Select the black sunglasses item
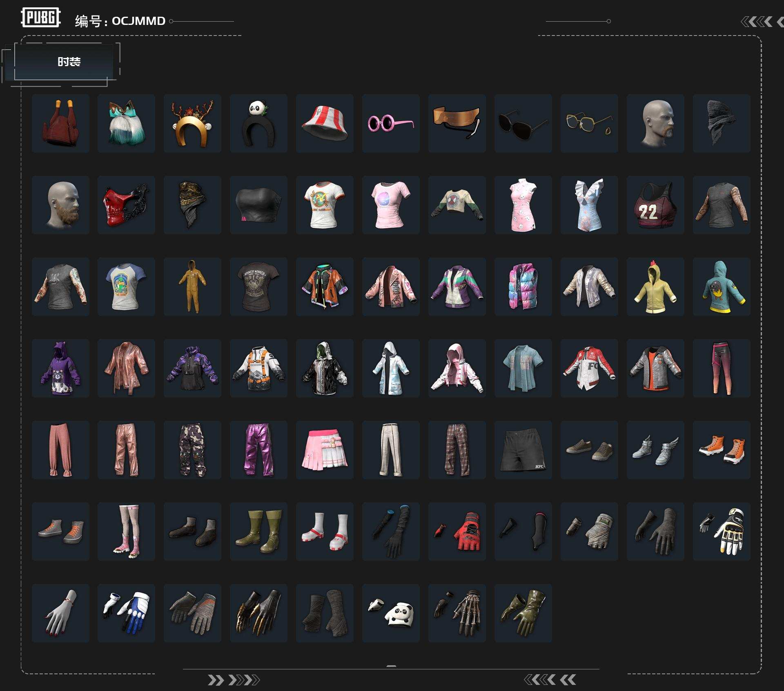Screen dimensions: 784x691 (523, 123)
